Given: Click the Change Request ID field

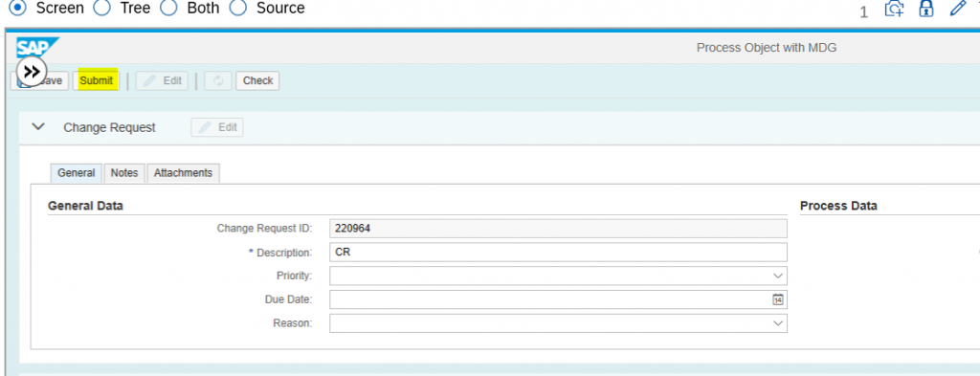Looking at the screenshot, I should pos(558,229).
